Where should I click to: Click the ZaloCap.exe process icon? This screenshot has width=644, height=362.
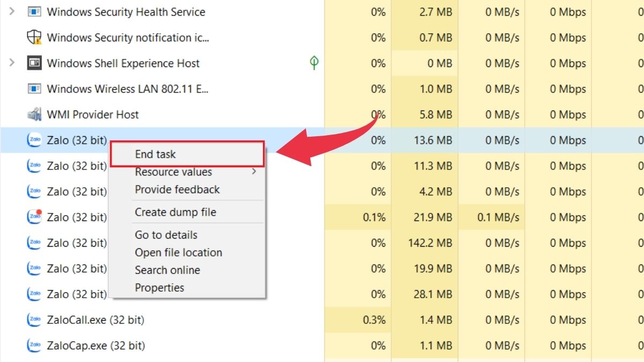pyautogui.click(x=34, y=345)
